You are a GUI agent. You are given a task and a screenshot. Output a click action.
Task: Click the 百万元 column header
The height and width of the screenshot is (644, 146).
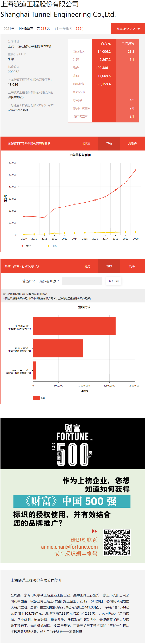tap(106, 44)
